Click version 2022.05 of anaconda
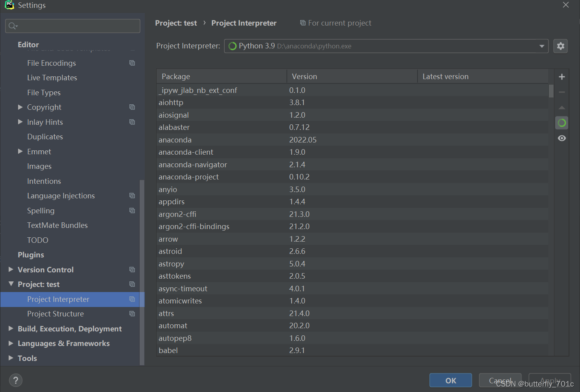Screen dimensions: 580x392 303,140
